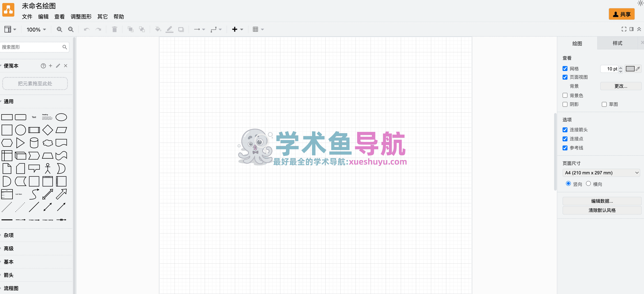
Task: Click the plus icon in 便笺本 header
Action: 51,66
